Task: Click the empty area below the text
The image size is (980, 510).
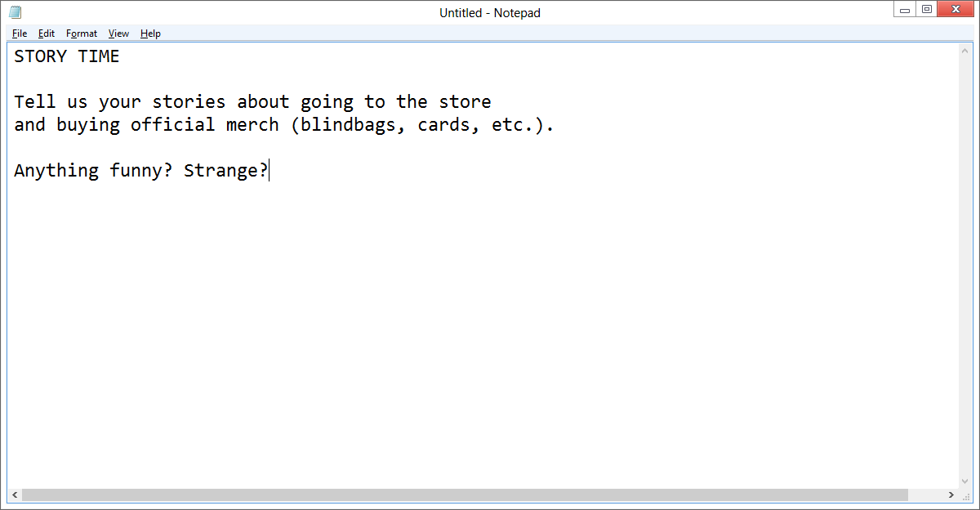Action: pyautogui.click(x=482, y=327)
